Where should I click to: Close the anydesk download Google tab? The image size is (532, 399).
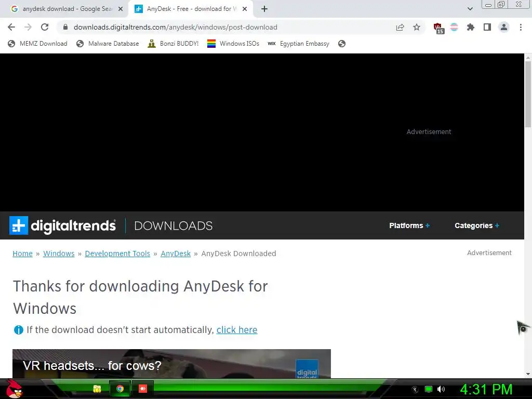(x=121, y=9)
